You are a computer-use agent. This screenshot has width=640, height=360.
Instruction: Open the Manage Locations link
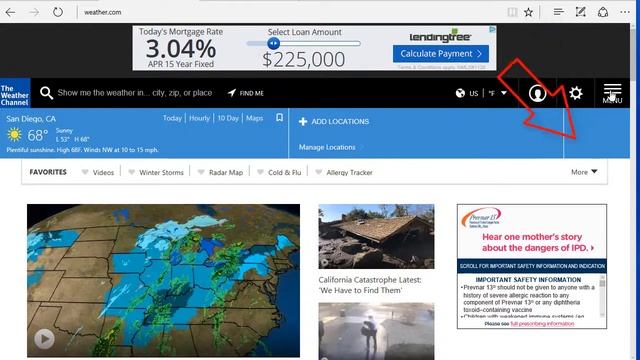pos(327,147)
